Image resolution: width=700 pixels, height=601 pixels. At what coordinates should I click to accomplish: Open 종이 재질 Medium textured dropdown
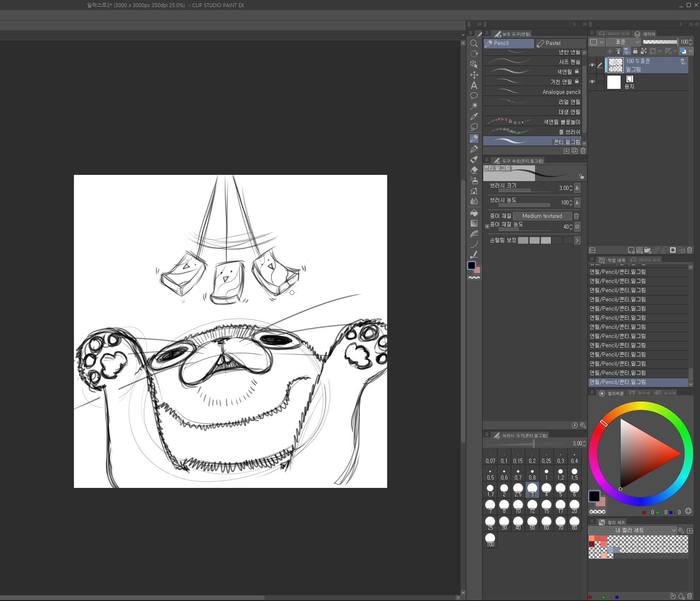tap(542, 216)
